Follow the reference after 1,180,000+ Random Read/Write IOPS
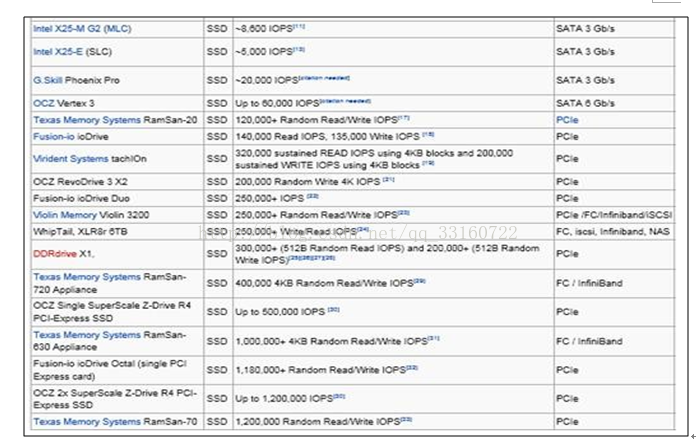696x444 pixels. (x=412, y=368)
